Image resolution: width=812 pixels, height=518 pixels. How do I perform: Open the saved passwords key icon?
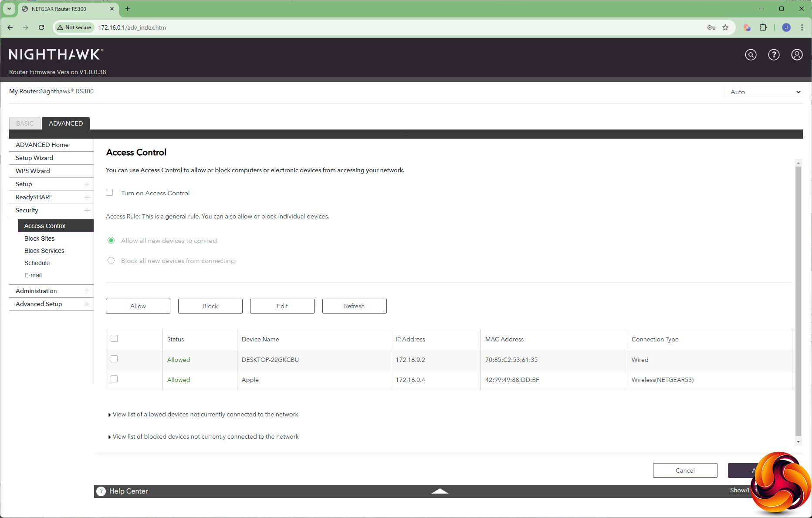(x=711, y=27)
